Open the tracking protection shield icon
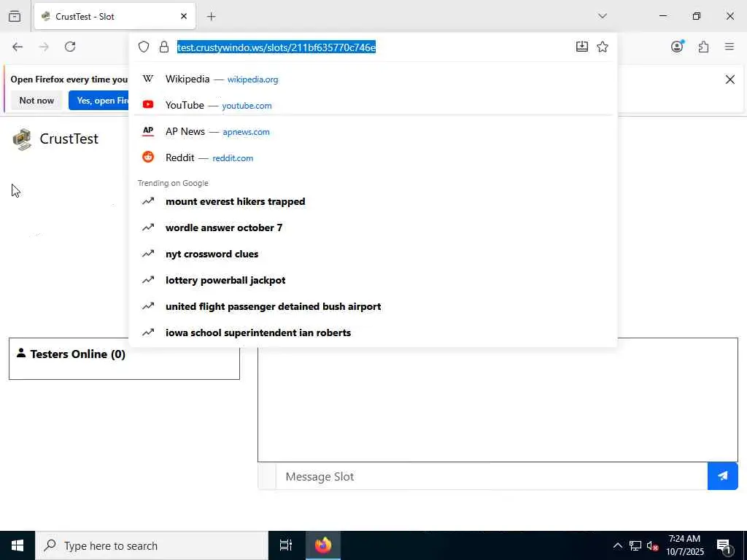This screenshot has height=560, width=747. (144, 47)
